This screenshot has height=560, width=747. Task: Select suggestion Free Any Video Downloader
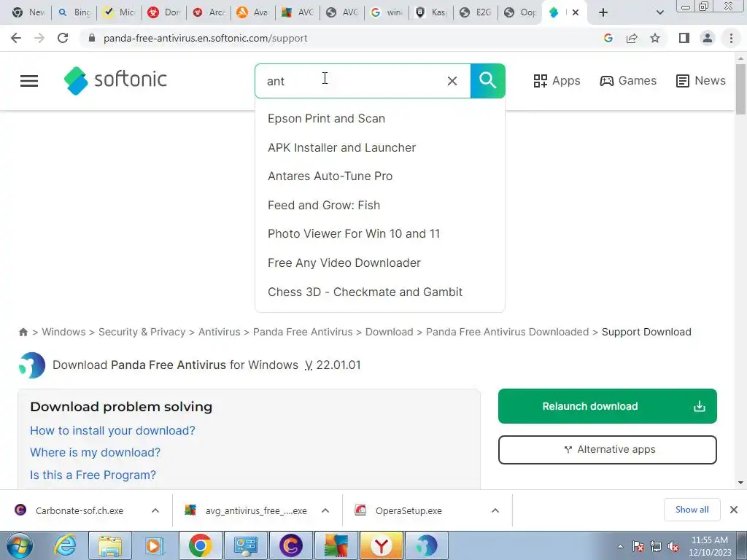[x=379, y=262]
